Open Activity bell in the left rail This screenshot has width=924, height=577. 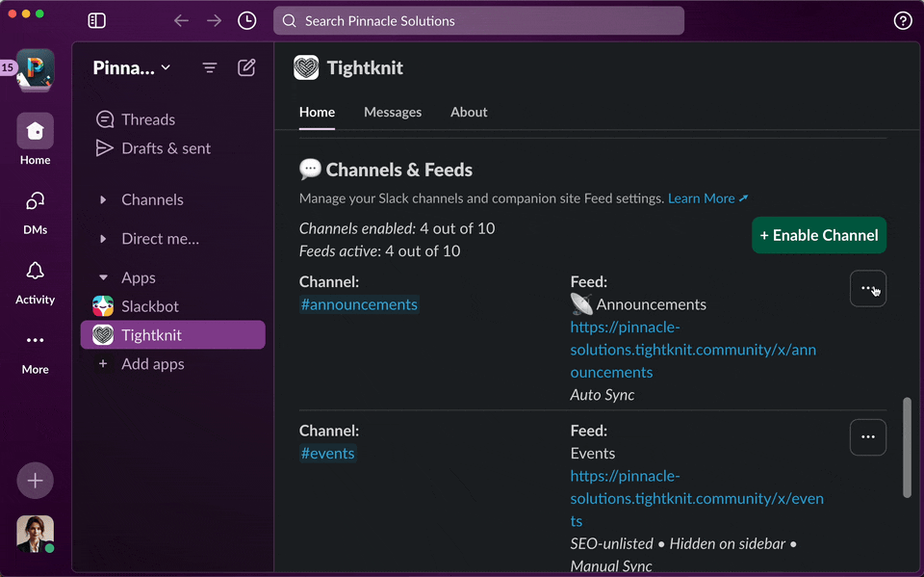(x=36, y=282)
